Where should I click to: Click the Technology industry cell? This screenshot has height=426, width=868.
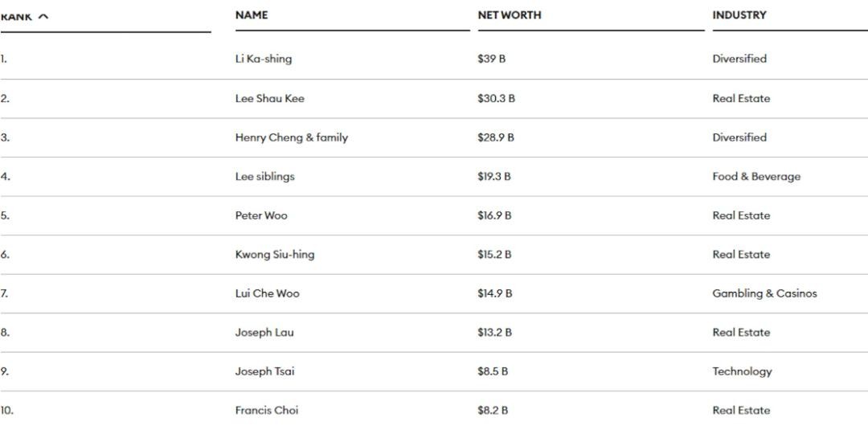[x=741, y=371]
